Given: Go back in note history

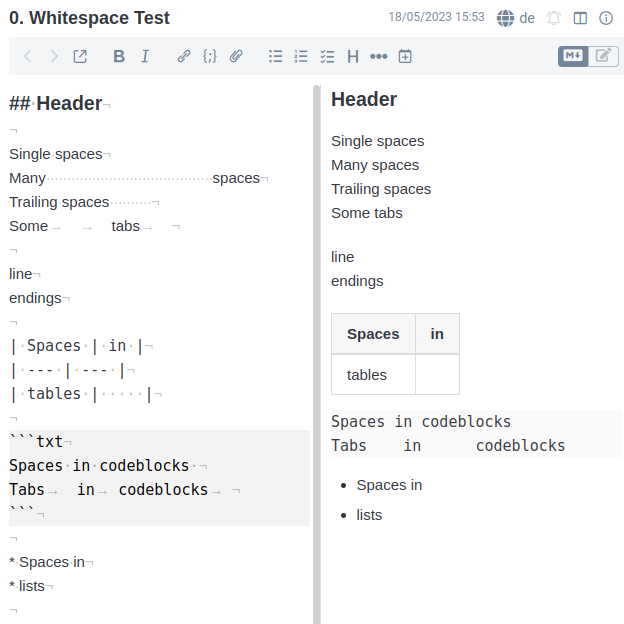Looking at the screenshot, I should click(x=27, y=56).
